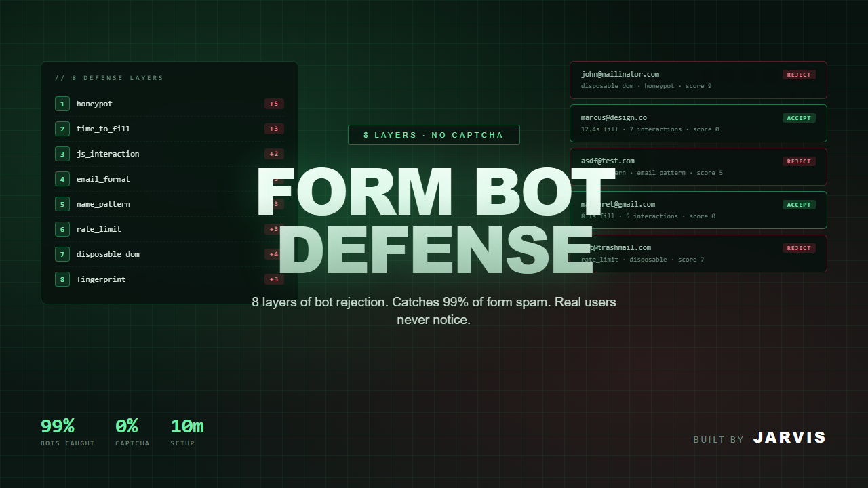This screenshot has height=488, width=868.
Task: Click the number 4 badge beside email_format
Action: coord(62,179)
